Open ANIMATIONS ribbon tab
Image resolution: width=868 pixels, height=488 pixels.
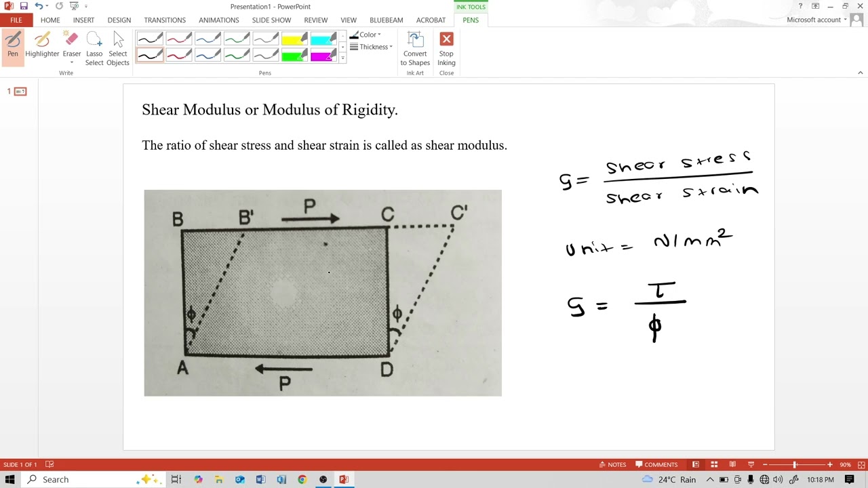coord(219,20)
